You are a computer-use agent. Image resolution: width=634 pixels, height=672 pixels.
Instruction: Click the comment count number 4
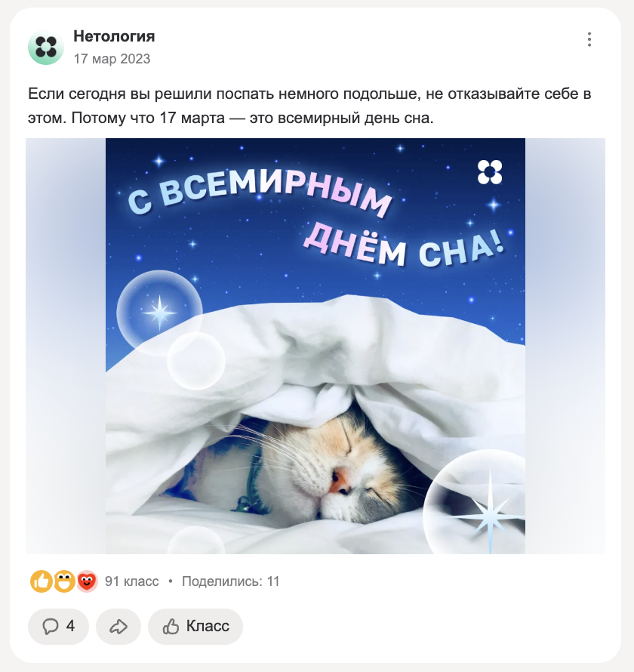pyautogui.click(x=71, y=626)
